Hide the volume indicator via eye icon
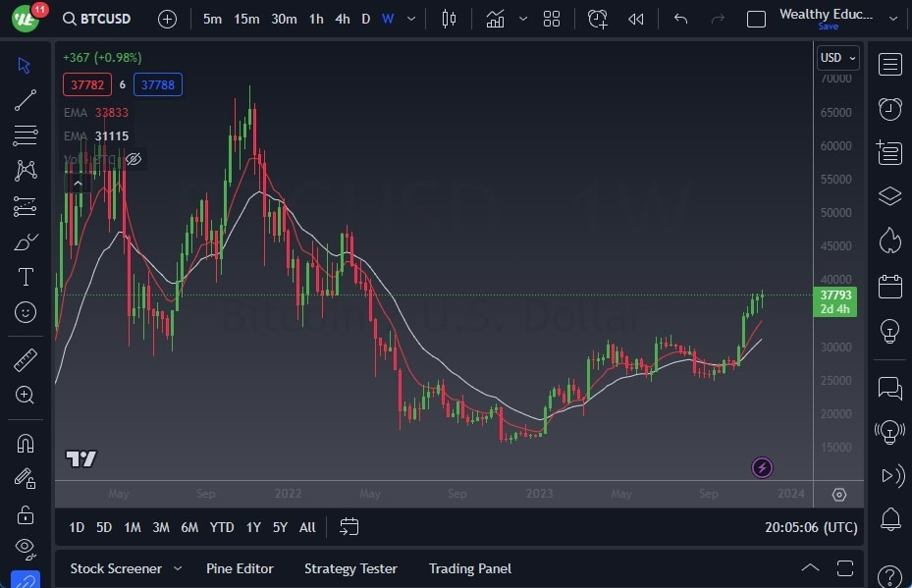This screenshot has width=912, height=588. pos(134,159)
